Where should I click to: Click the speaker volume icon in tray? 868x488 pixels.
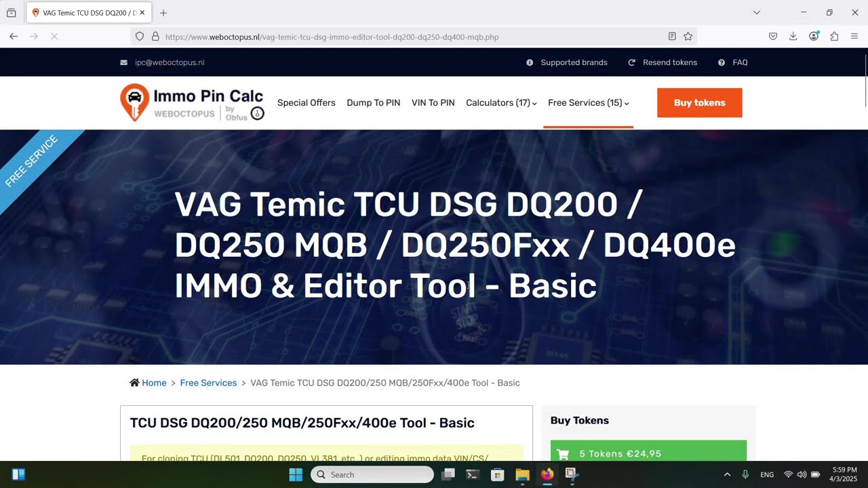point(802,474)
